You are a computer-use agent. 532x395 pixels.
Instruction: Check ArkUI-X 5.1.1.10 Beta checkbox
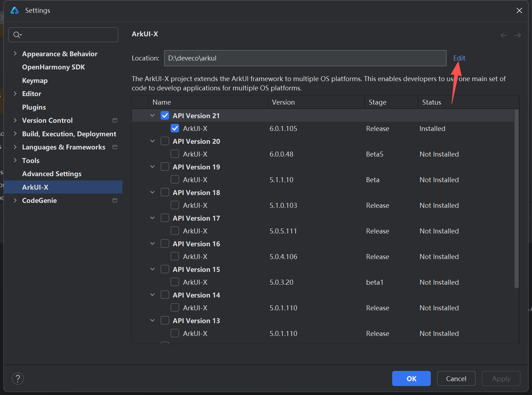(175, 180)
